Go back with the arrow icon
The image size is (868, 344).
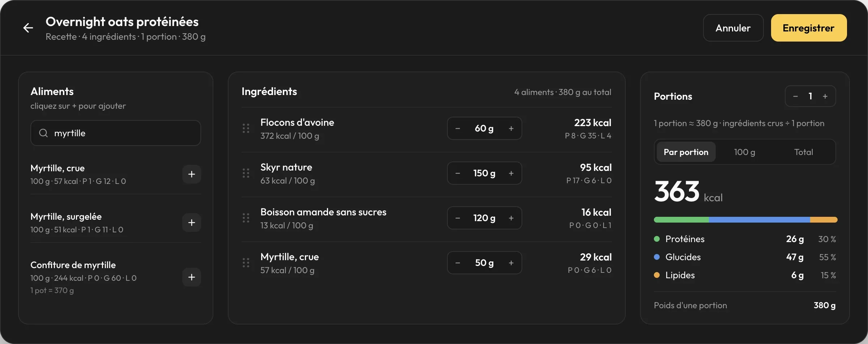tap(28, 28)
